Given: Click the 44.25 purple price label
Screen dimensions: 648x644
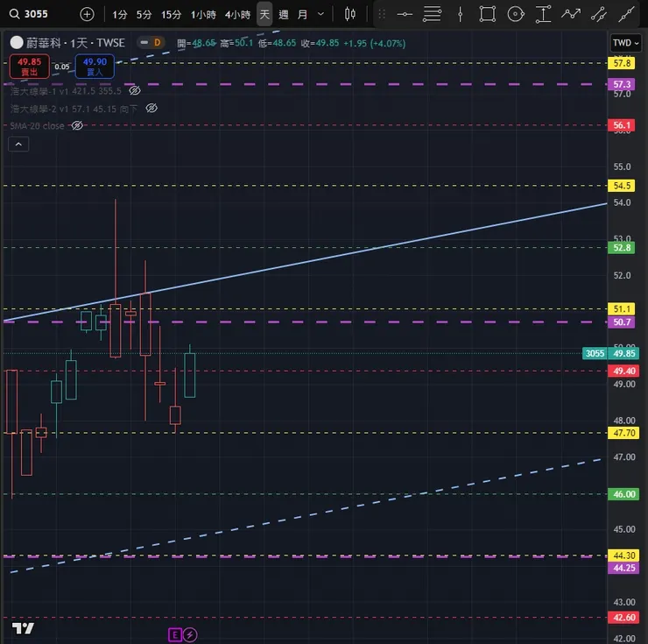Looking at the screenshot, I should click(623, 568).
